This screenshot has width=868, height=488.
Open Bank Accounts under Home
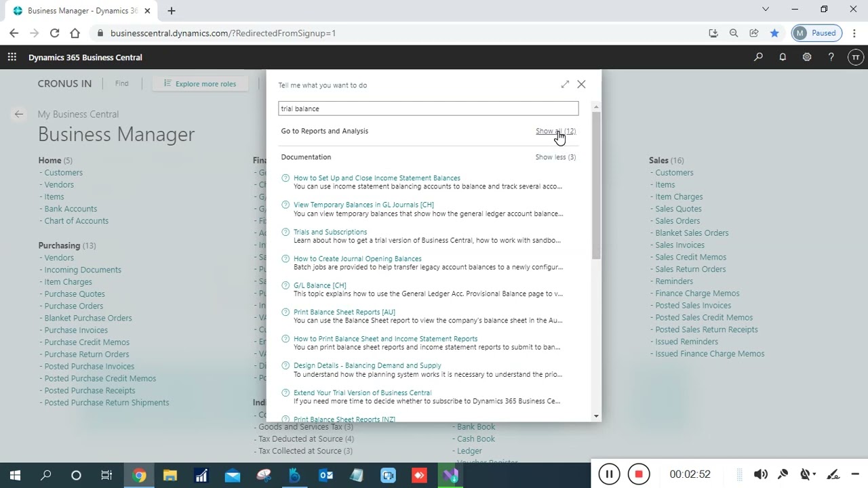click(x=71, y=209)
